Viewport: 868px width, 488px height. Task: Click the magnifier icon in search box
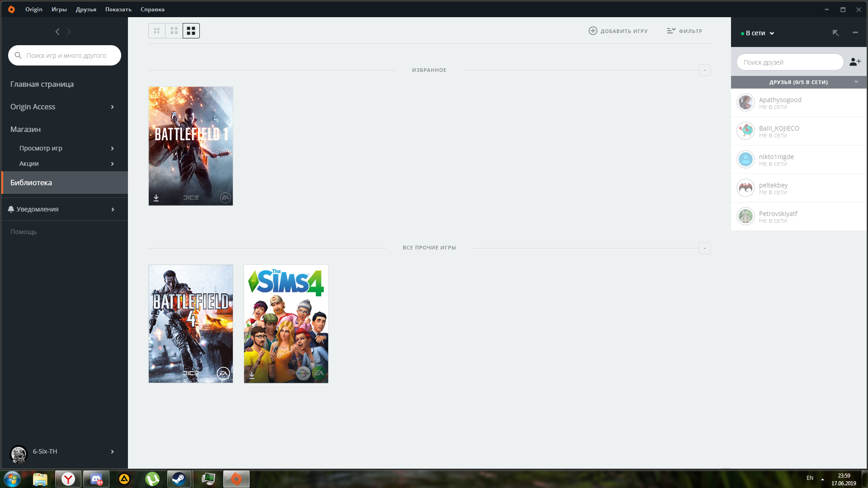tap(18, 55)
